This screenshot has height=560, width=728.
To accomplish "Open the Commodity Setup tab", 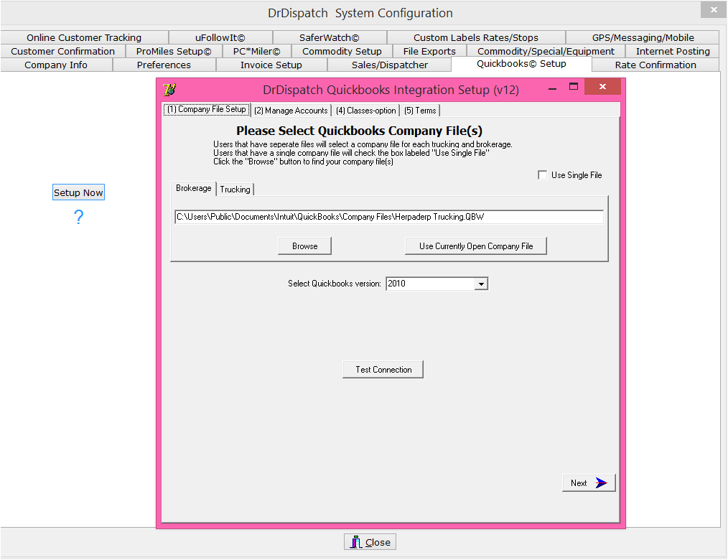I will pyautogui.click(x=342, y=51).
